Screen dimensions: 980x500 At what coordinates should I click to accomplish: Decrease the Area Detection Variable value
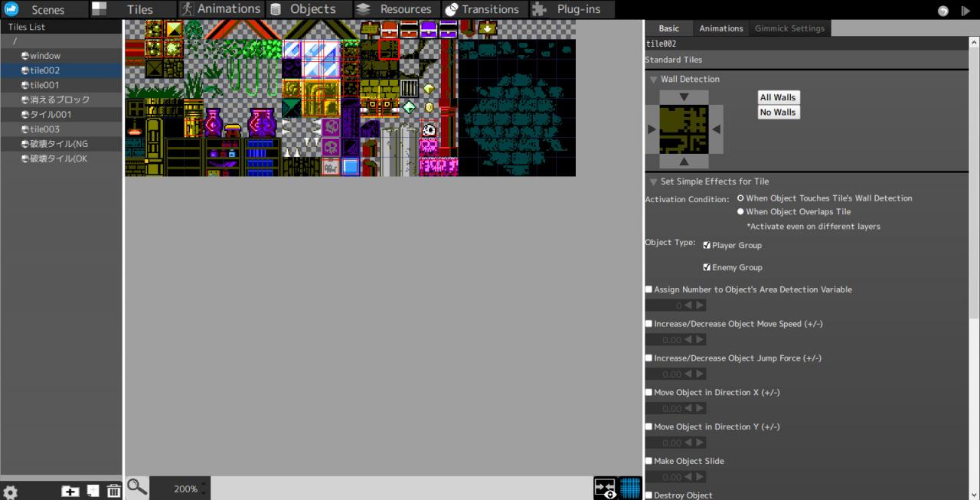pos(688,306)
